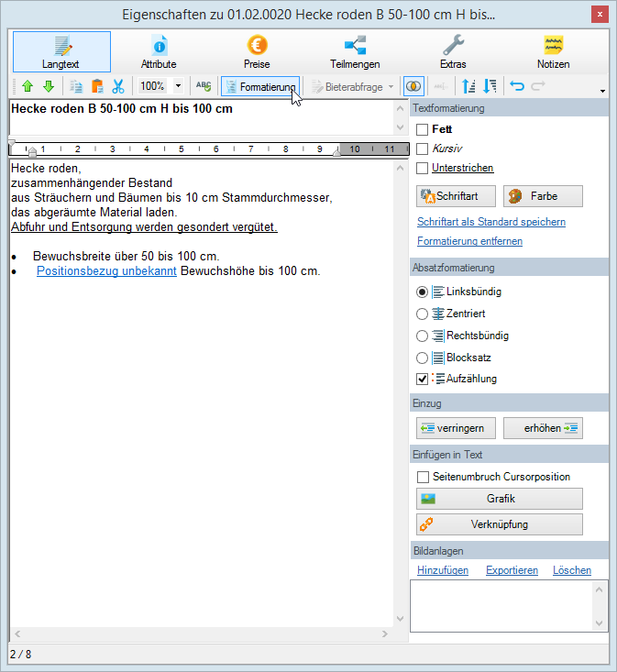Click scroll-right arrow of long text area

pos(385,633)
